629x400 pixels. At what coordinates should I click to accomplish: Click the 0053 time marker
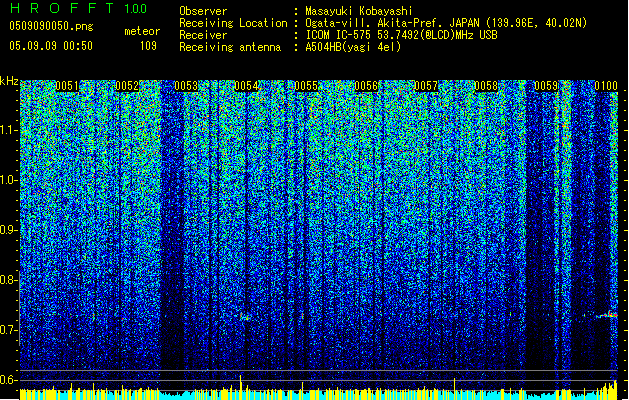[x=186, y=86]
